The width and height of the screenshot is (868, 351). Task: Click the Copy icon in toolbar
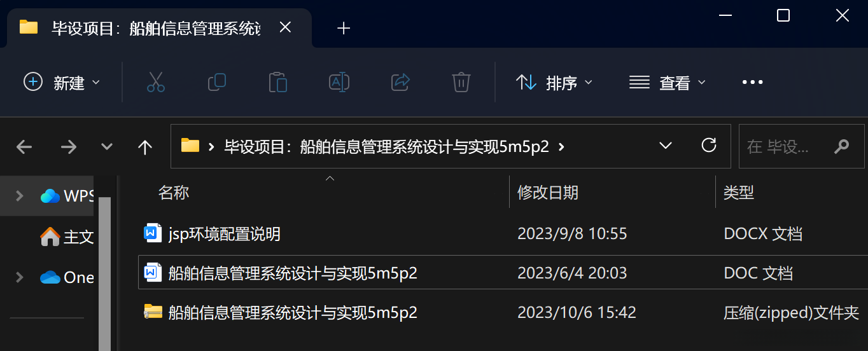(x=217, y=82)
